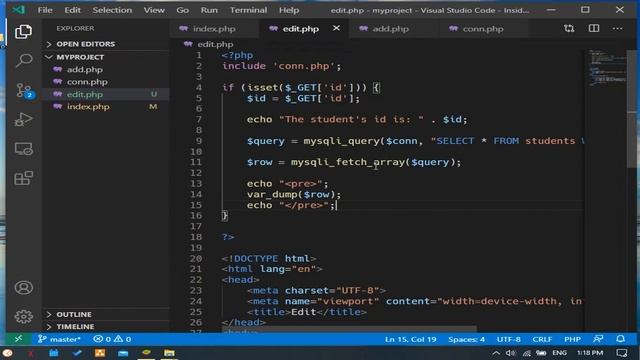Select the edit.php tab
Viewport: 640px width, 360px height.
(300, 29)
